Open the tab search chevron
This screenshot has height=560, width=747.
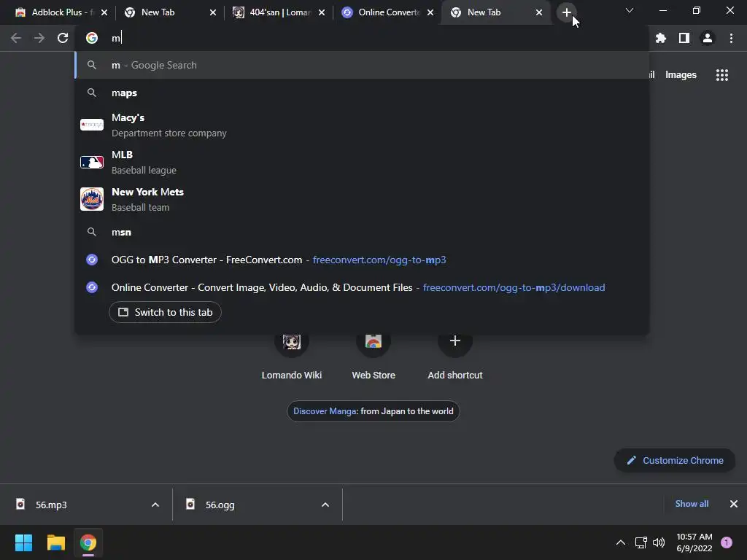pyautogui.click(x=630, y=10)
